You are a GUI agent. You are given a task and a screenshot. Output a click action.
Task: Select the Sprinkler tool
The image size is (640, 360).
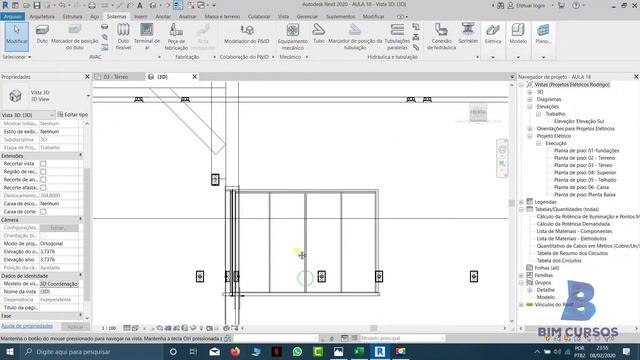click(468, 34)
